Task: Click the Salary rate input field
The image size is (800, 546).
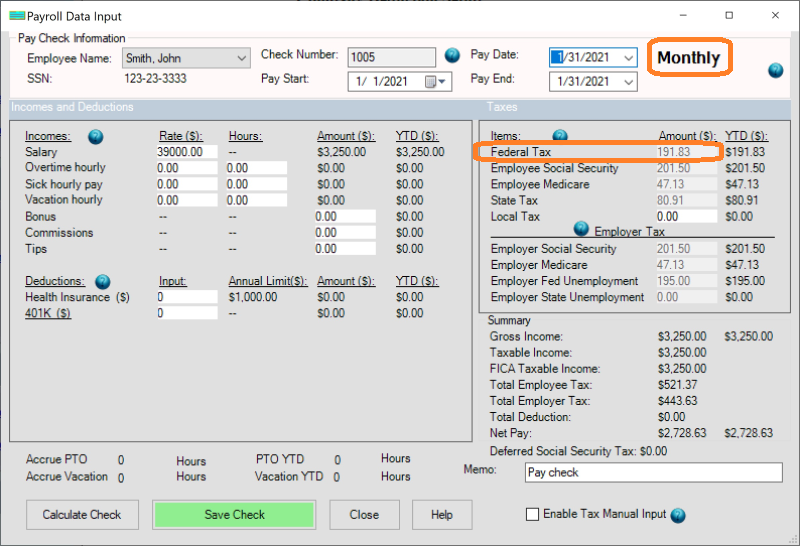Action: 187,152
